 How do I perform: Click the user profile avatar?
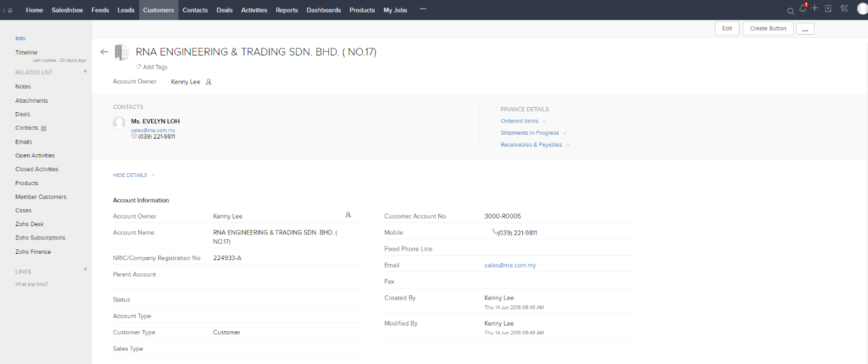point(862,9)
